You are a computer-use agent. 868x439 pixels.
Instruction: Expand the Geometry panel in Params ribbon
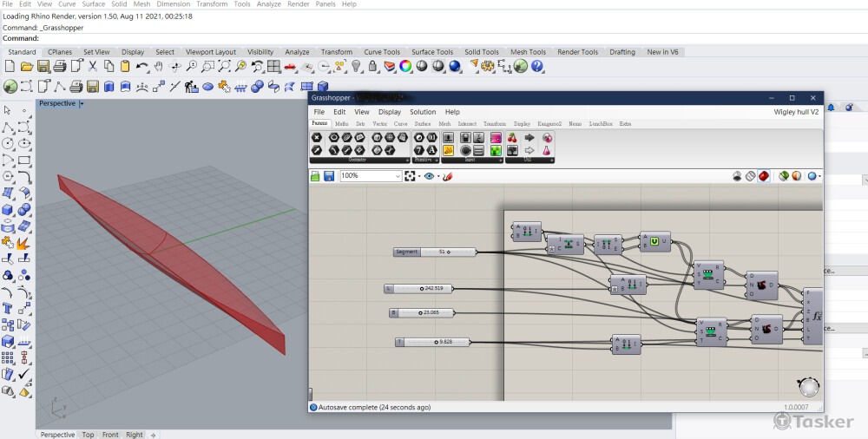[407, 161]
